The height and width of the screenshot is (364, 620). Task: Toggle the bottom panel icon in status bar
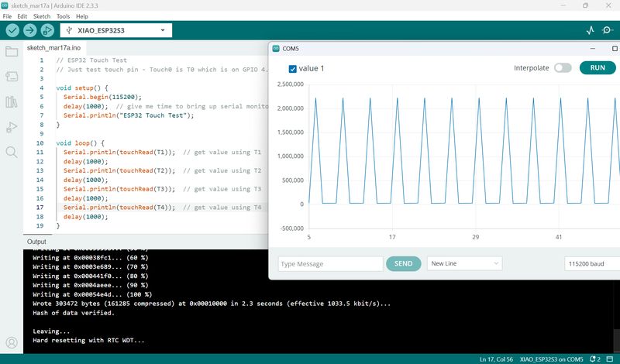[610, 359]
